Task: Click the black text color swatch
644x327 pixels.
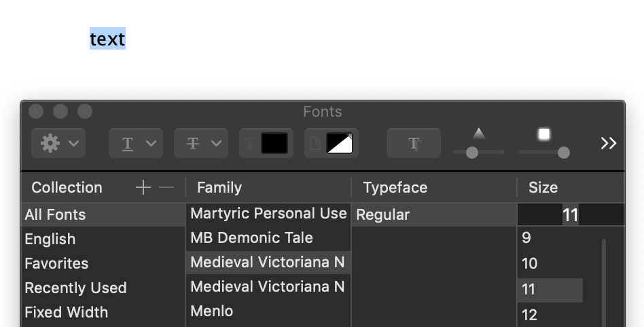Action: (273, 143)
